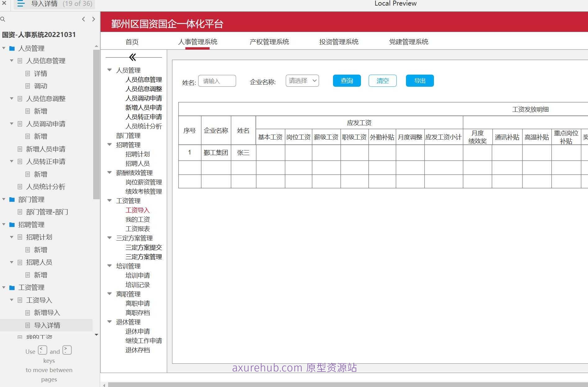This screenshot has height=387, width=588.
Task: Click the search icon in the sidebar
Action: pyautogui.click(x=3, y=19)
